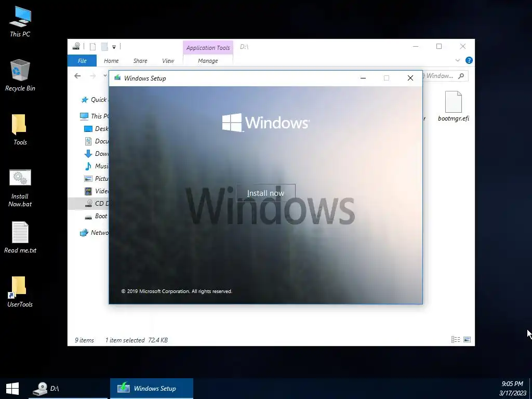Switch to D:\ Explorer taskbar button
Image resolution: width=532 pixels, height=399 pixels.
point(68,389)
